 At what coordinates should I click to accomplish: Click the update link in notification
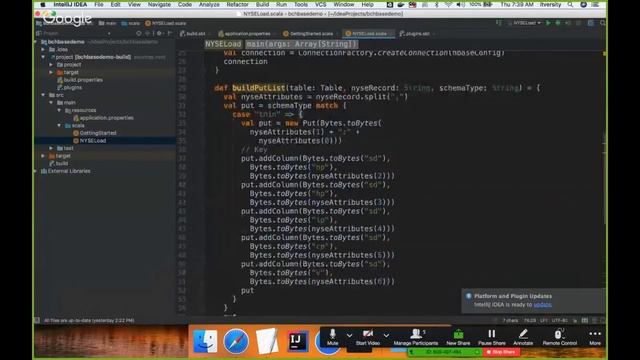click(x=542, y=304)
